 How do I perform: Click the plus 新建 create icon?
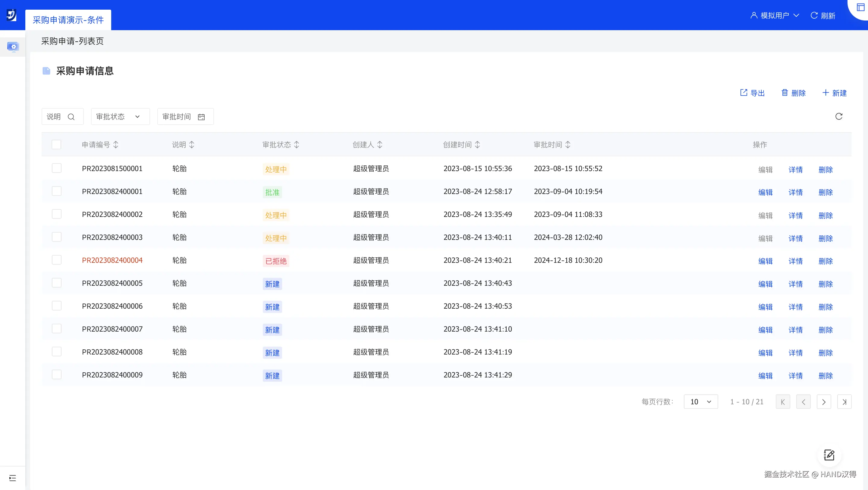(826, 93)
